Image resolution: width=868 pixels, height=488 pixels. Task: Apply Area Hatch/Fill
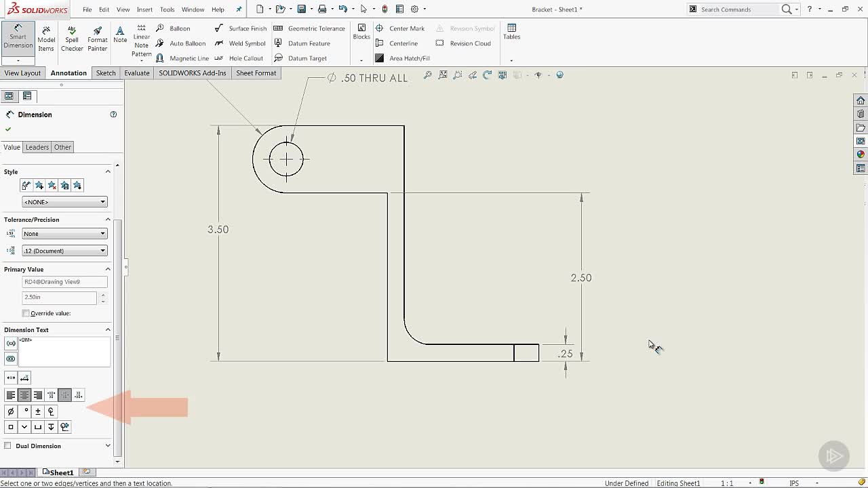[x=402, y=58]
